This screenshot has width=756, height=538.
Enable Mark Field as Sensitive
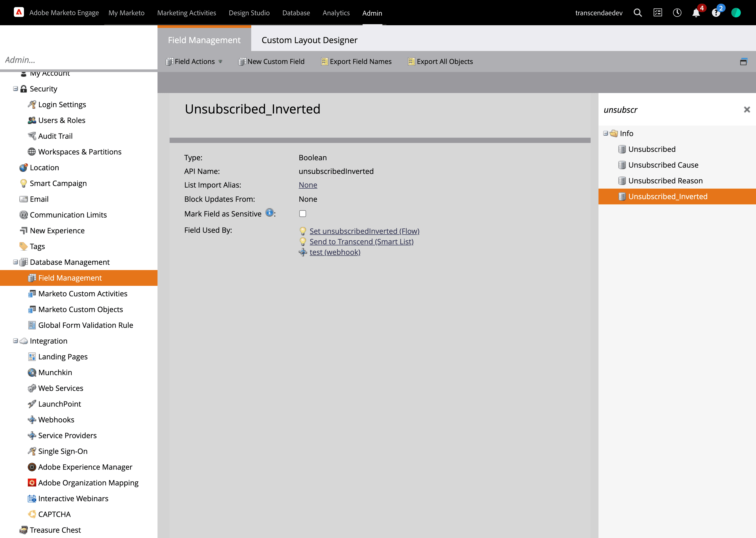click(302, 214)
